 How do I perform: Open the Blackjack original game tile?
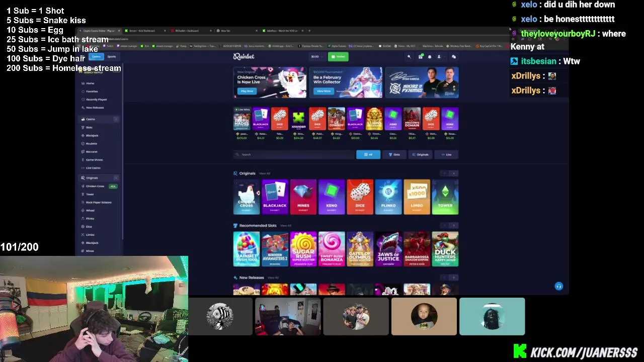(x=275, y=197)
